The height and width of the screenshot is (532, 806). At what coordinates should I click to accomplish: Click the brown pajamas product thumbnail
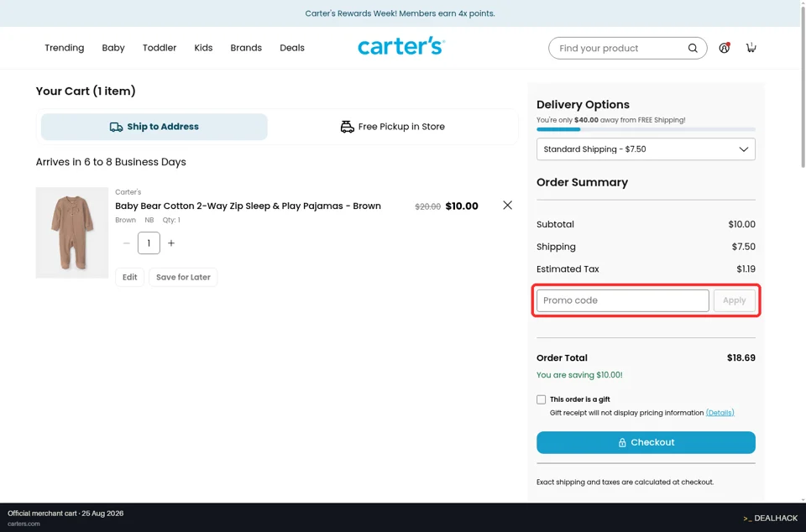click(72, 232)
